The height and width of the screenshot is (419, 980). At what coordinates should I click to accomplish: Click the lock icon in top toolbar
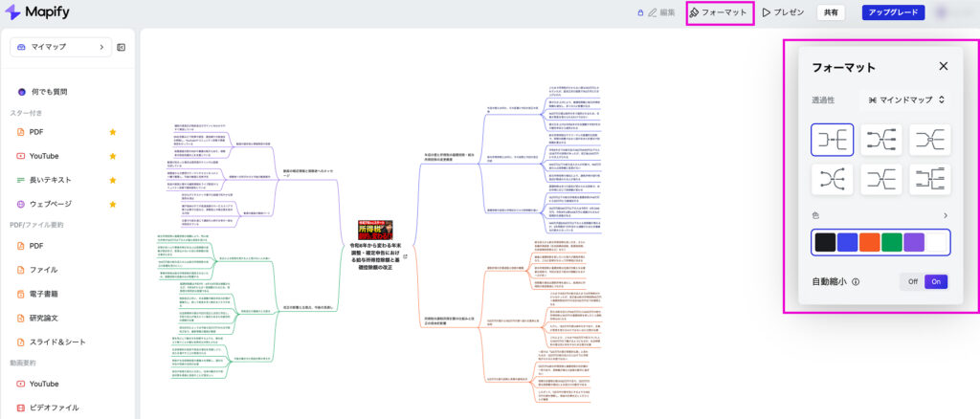coord(640,13)
